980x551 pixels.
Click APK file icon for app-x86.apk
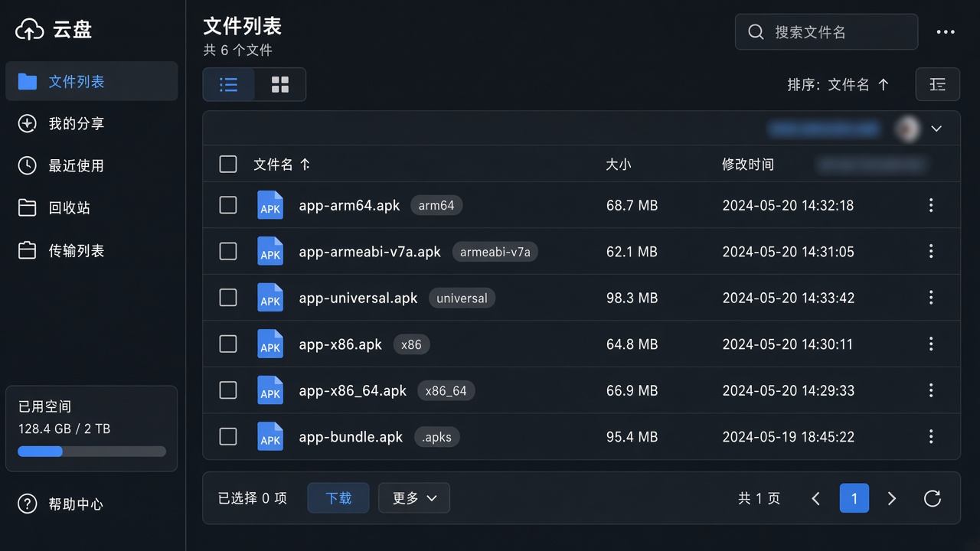click(x=270, y=344)
